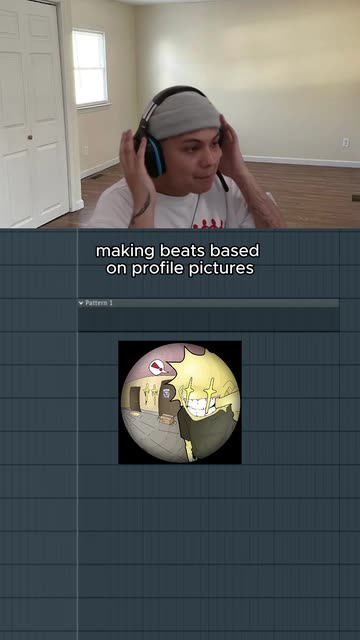360x640 pixels.
Task: Click the gray beanie in webcam video
Action: pyautogui.click(x=183, y=114)
